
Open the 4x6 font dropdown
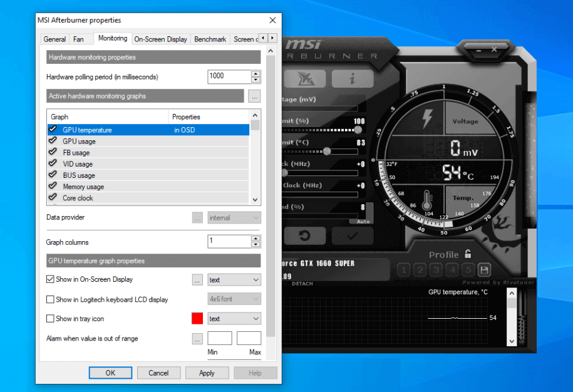coord(234,299)
